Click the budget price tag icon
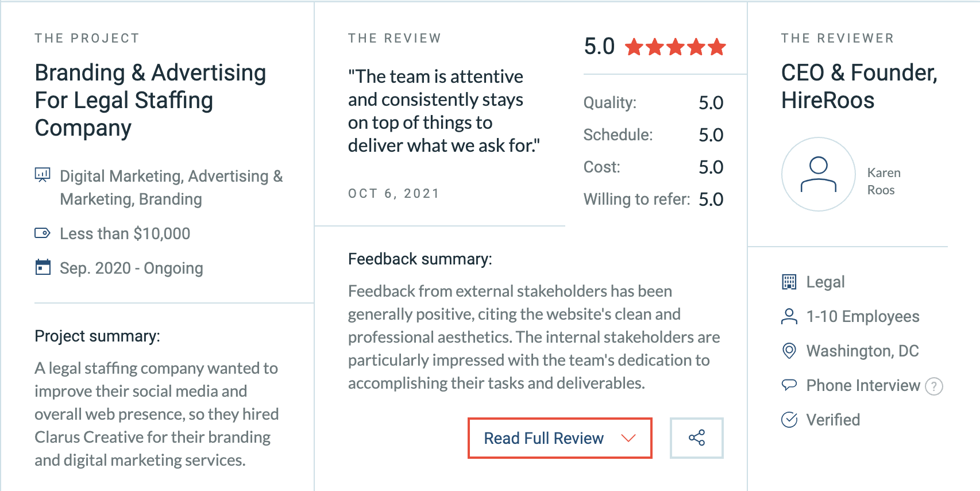 click(x=43, y=233)
